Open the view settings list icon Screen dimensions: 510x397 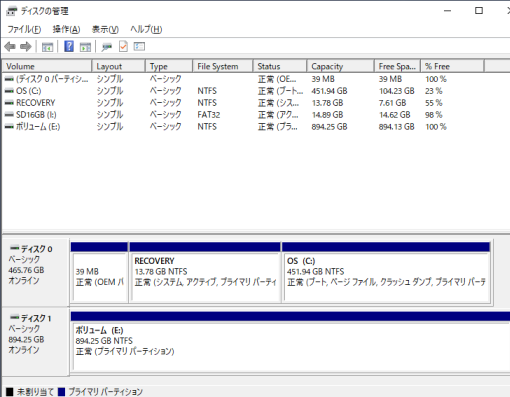tap(139, 46)
